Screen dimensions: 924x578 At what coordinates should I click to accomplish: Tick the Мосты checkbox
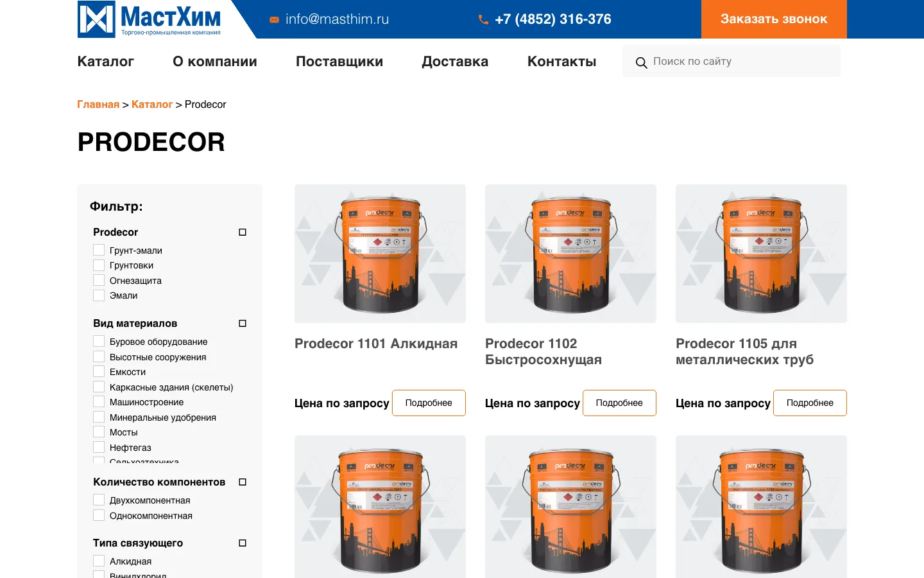click(99, 432)
